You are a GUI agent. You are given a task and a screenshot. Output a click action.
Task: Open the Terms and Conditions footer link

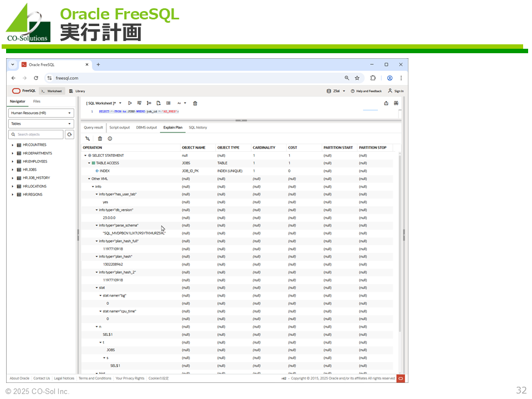(x=95, y=378)
